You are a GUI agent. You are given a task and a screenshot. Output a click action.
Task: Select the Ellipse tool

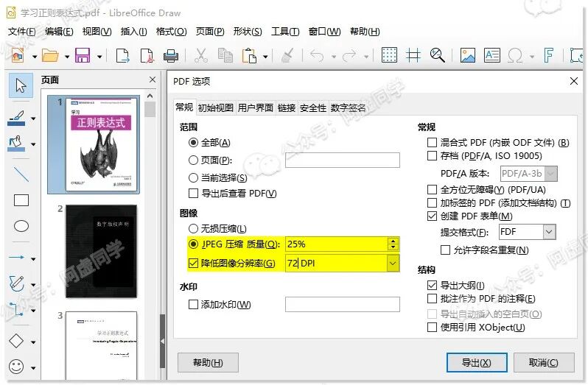click(21, 226)
